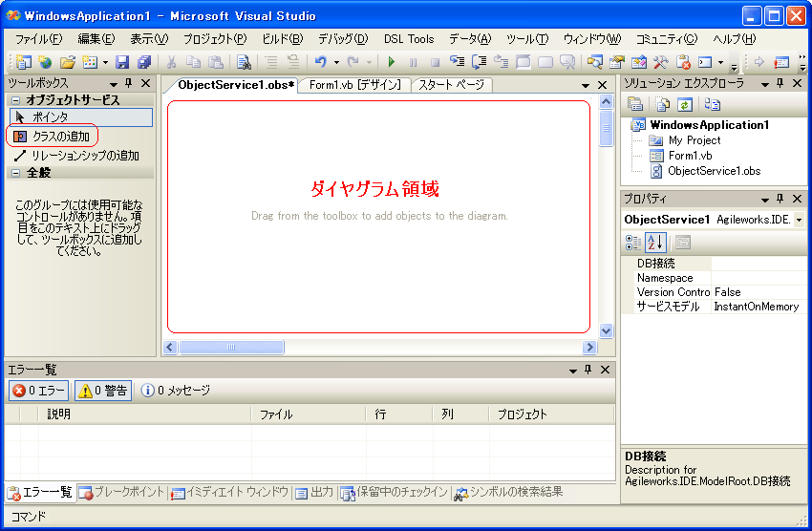The width and height of the screenshot is (812, 531).
Task: Click the Properties icon in Solution Explorer
Action: tap(635, 104)
